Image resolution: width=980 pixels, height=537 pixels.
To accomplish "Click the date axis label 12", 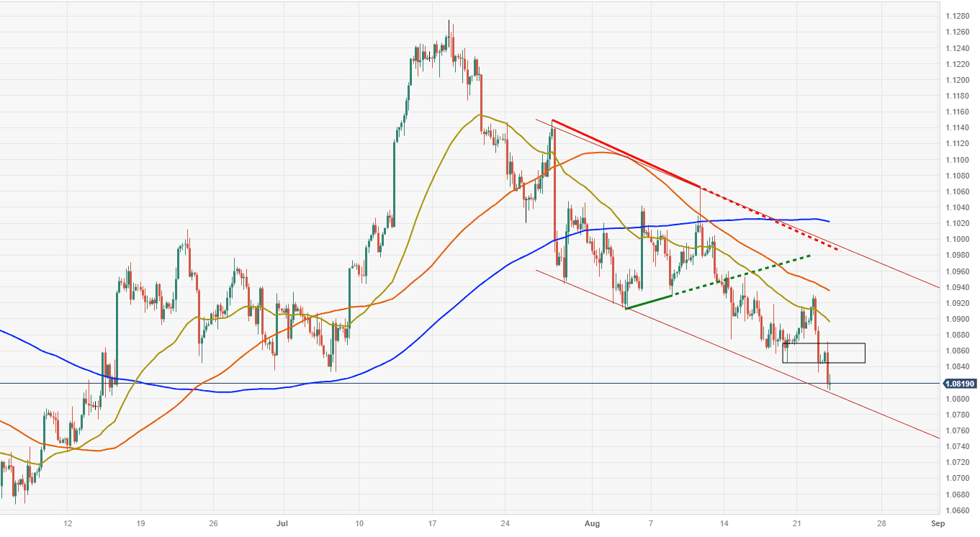I will [67, 523].
